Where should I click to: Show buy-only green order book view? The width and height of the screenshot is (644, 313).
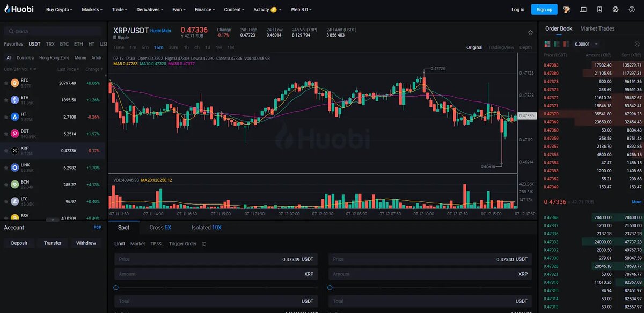click(558, 44)
